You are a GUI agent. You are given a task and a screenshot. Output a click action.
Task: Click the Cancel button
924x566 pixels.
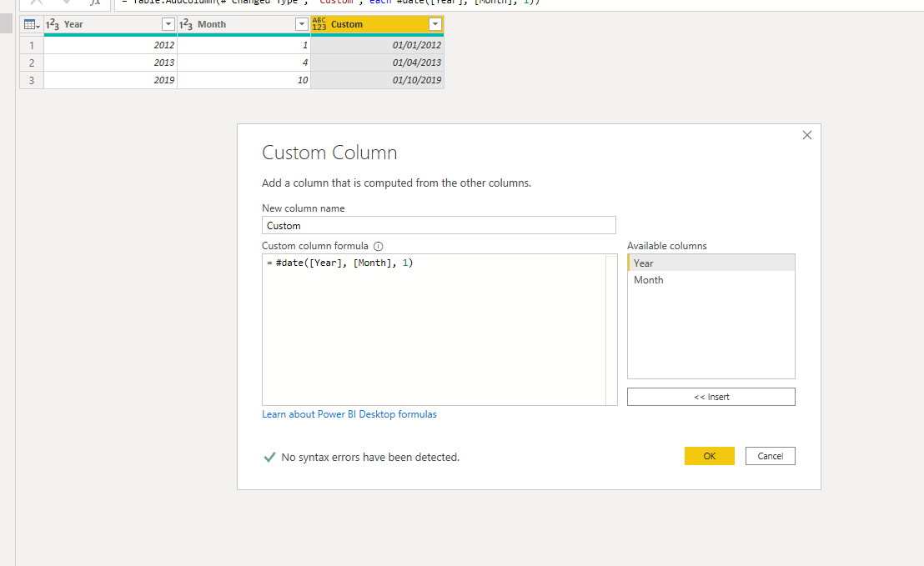tap(771, 456)
